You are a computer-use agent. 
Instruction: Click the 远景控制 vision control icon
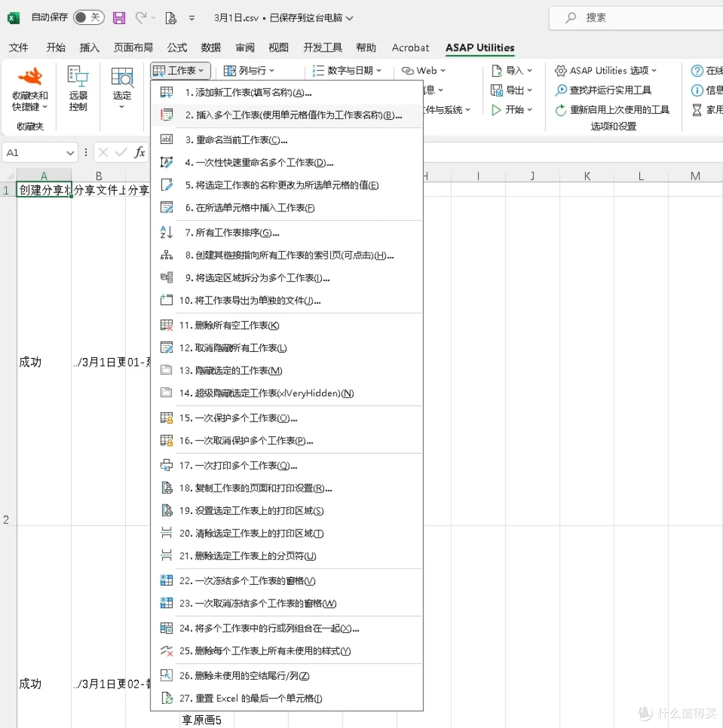point(78,89)
